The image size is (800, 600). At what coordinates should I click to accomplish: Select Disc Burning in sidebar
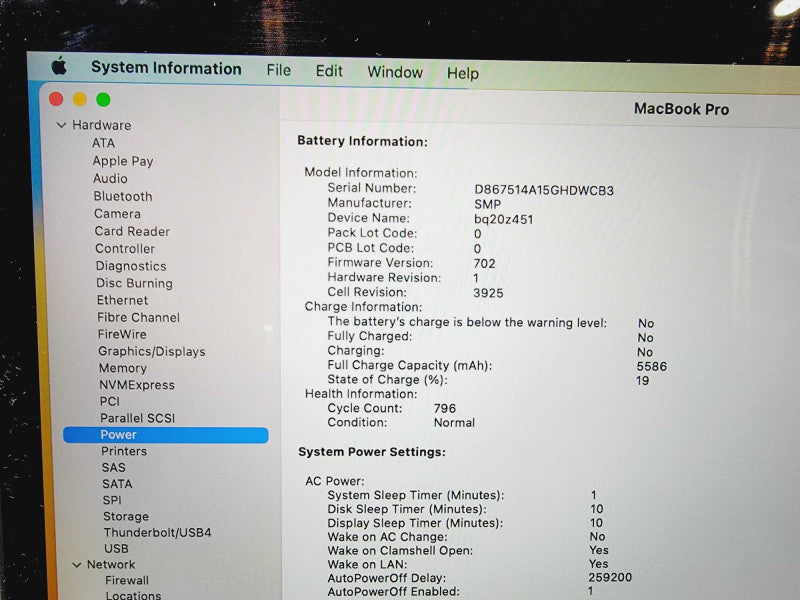click(135, 283)
